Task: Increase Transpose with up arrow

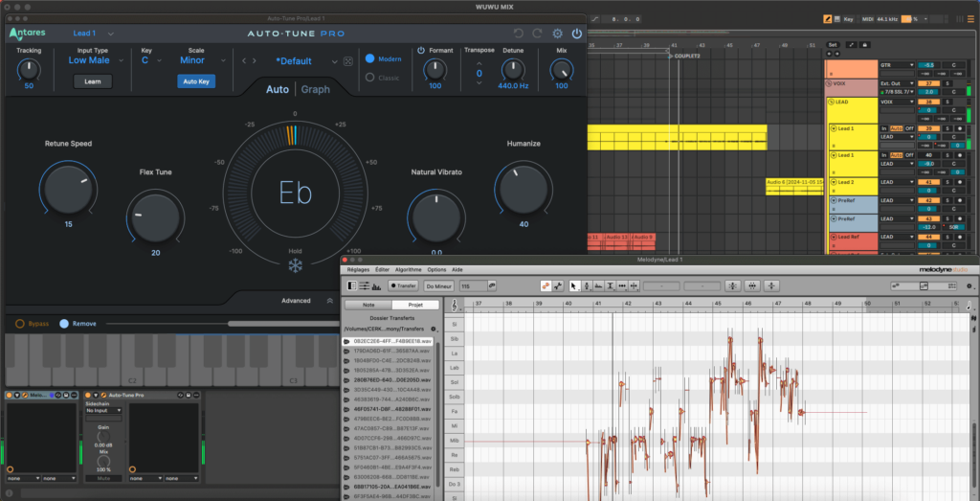Action: [479, 63]
